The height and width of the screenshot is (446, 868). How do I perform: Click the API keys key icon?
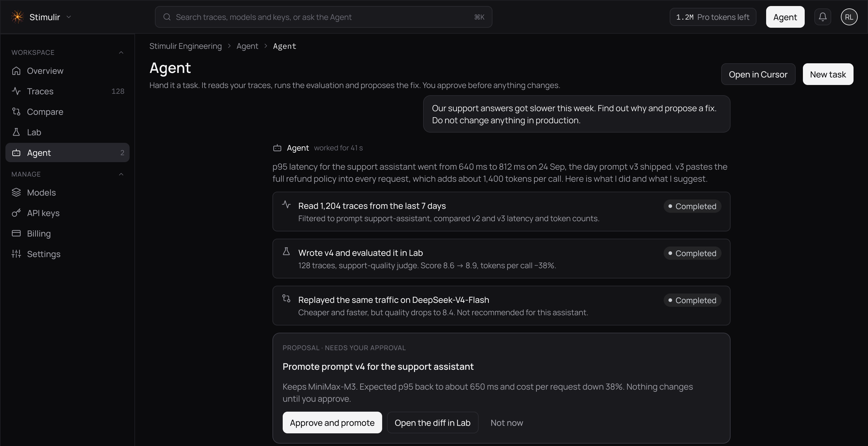tap(16, 213)
